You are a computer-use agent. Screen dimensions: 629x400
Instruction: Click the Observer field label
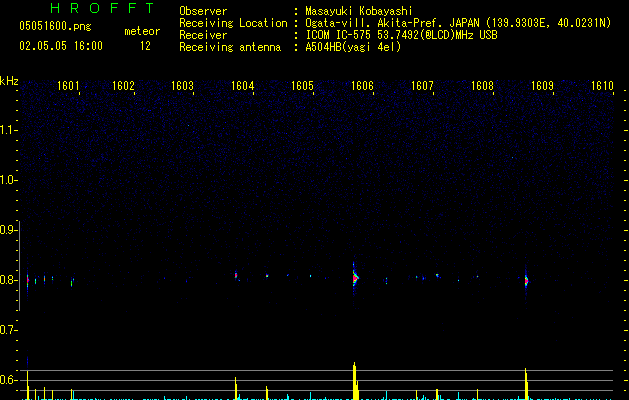[203, 11]
